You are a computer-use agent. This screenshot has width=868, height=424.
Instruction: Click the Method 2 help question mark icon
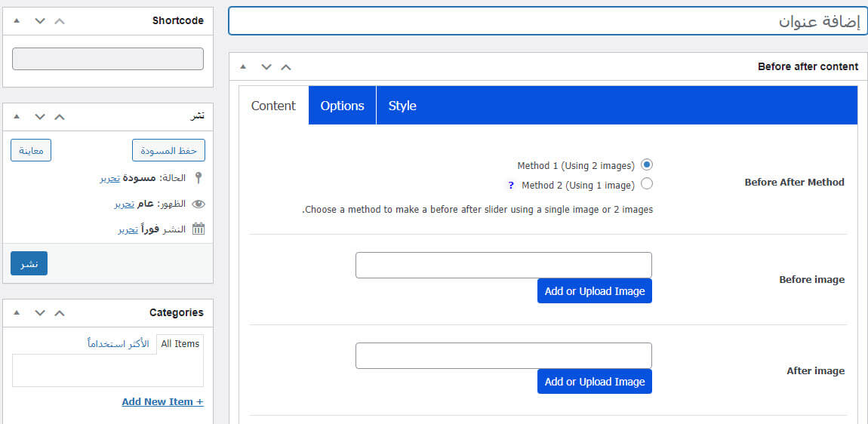tap(511, 185)
